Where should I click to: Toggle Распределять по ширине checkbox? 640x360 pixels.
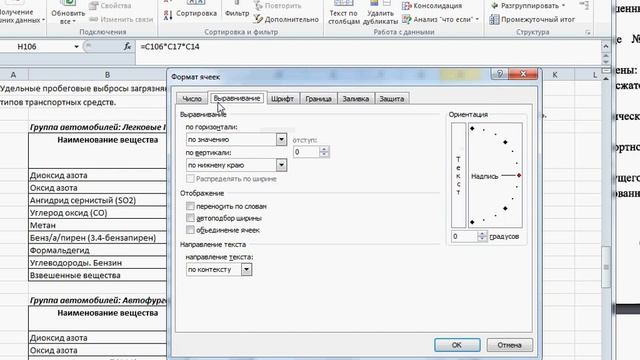190,178
